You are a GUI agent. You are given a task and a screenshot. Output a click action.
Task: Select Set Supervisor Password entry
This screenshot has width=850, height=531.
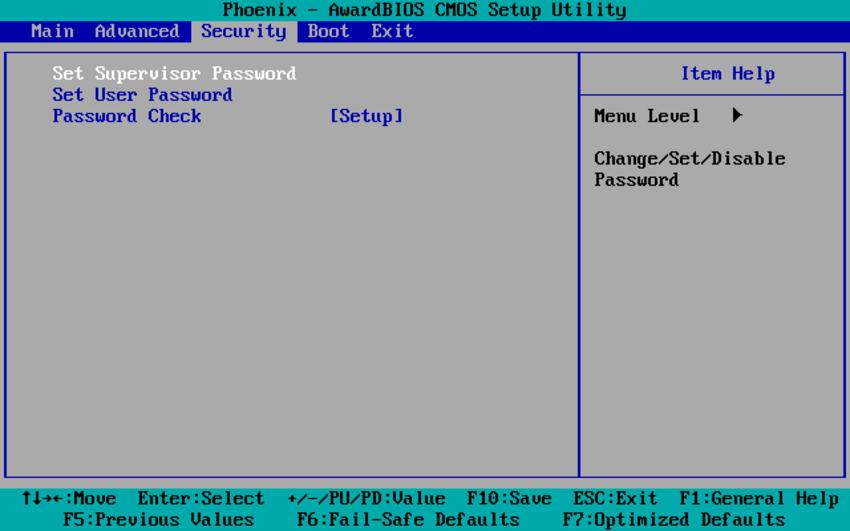click(174, 73)
